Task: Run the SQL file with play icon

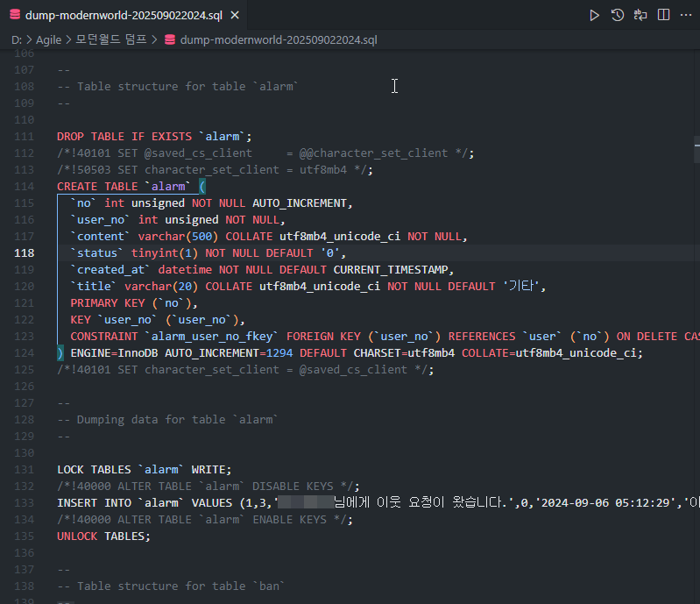Action: (x=595, y=15)
